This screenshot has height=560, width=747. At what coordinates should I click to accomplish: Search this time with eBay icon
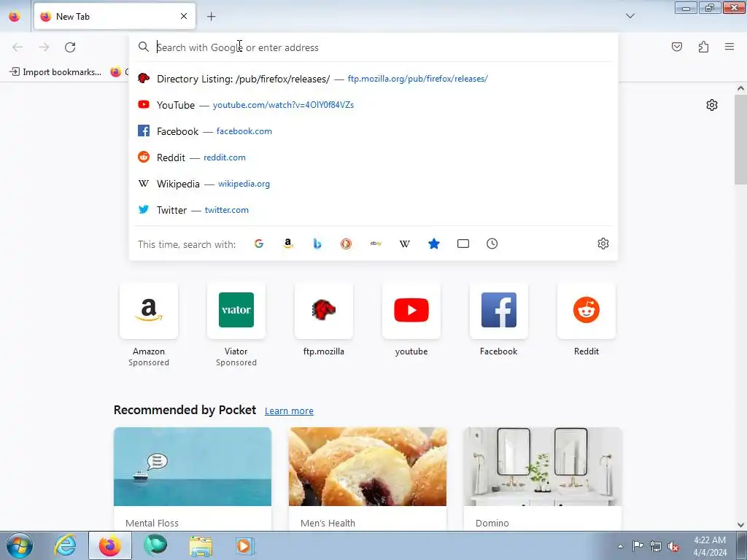click(376, 244)
